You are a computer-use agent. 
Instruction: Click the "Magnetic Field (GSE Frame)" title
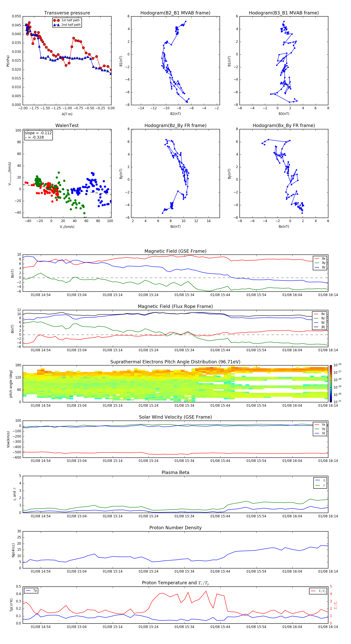click(x=175, y=251)
